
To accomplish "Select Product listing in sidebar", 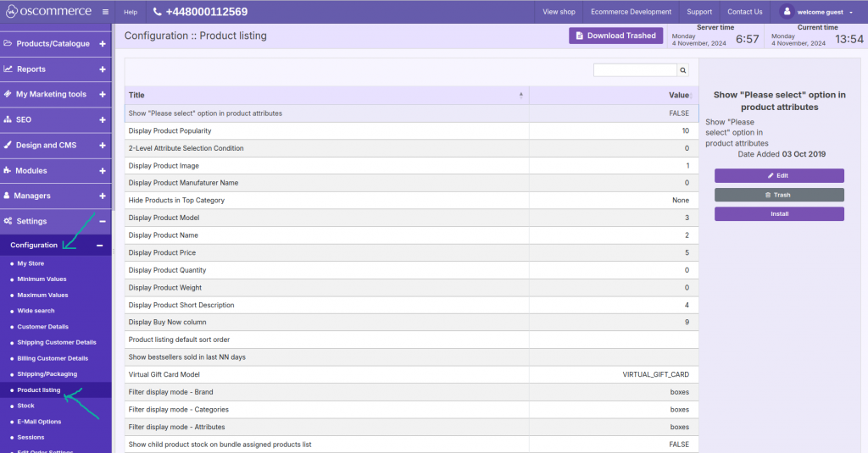I will tap(39, 390).
